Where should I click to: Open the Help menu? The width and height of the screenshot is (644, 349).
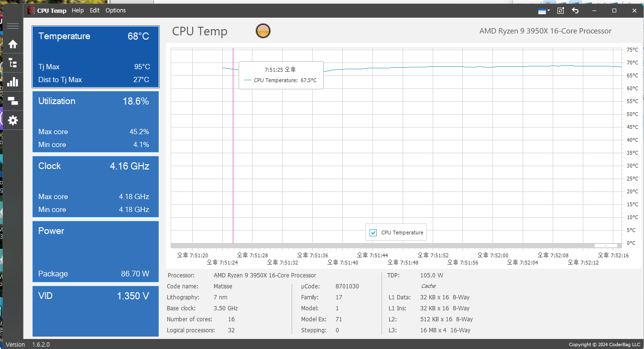pyautogui.click(x=77, y=11)
